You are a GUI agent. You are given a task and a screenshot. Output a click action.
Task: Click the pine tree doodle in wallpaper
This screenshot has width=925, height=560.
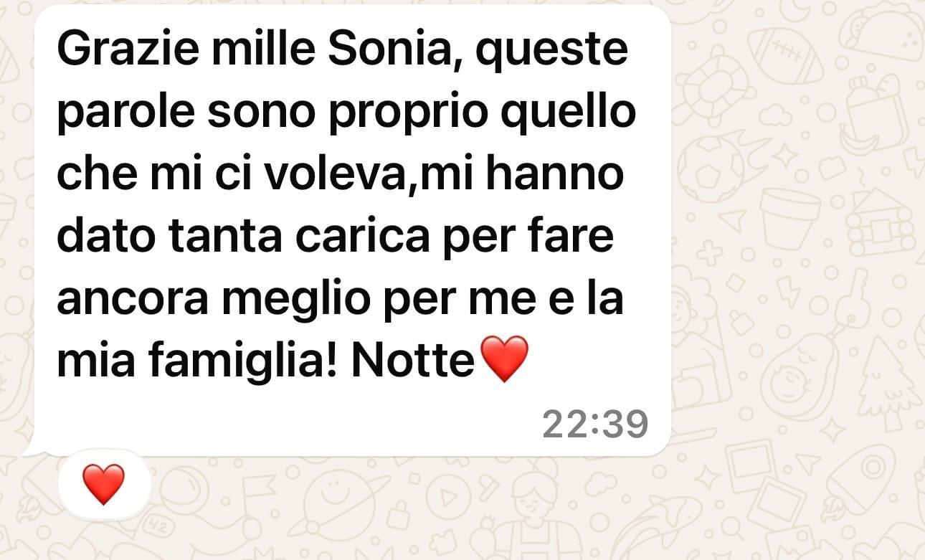889,382
